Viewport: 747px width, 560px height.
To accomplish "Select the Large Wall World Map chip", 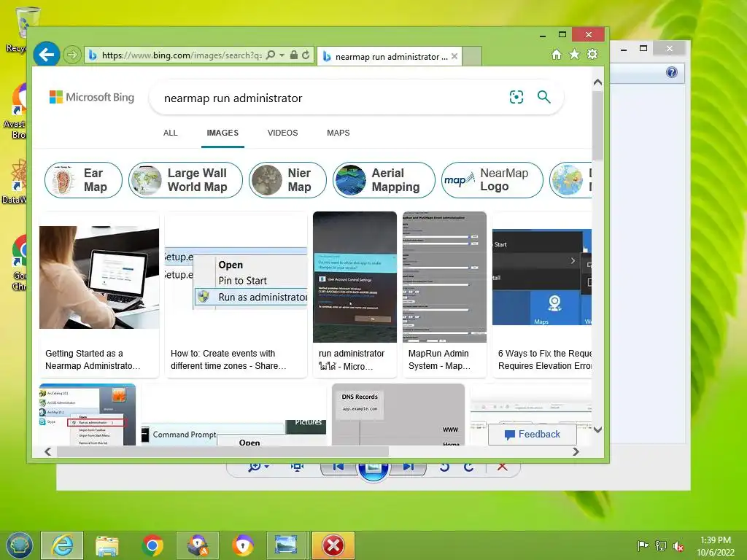I will (185, 180).
